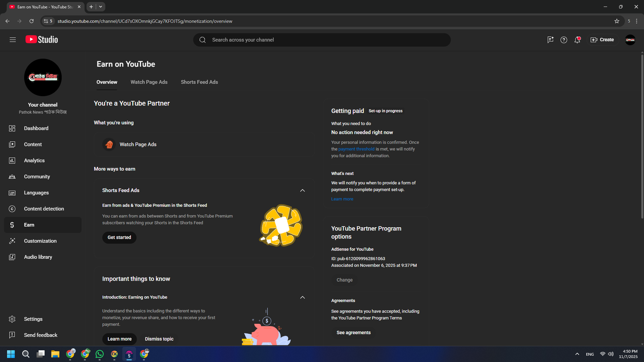Open Customization in the sidebar
This screenshot has width=644, height=362.
[x=43, y=241]
